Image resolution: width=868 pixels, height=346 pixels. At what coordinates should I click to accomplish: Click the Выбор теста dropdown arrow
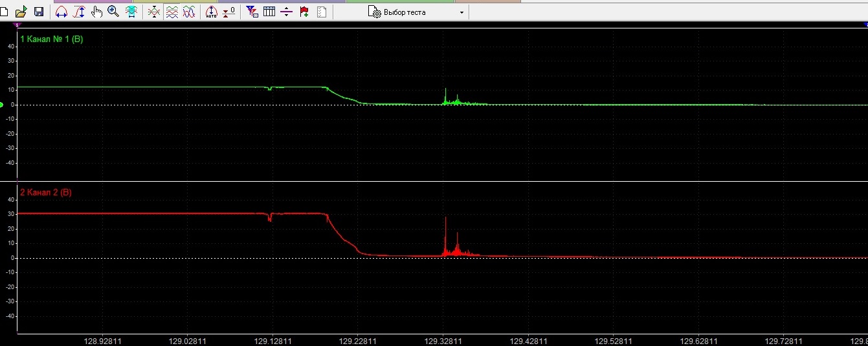[462, 13]
